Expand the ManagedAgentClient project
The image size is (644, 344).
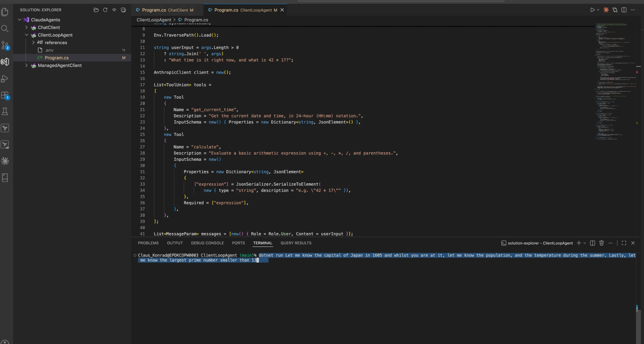coord(26,65)
